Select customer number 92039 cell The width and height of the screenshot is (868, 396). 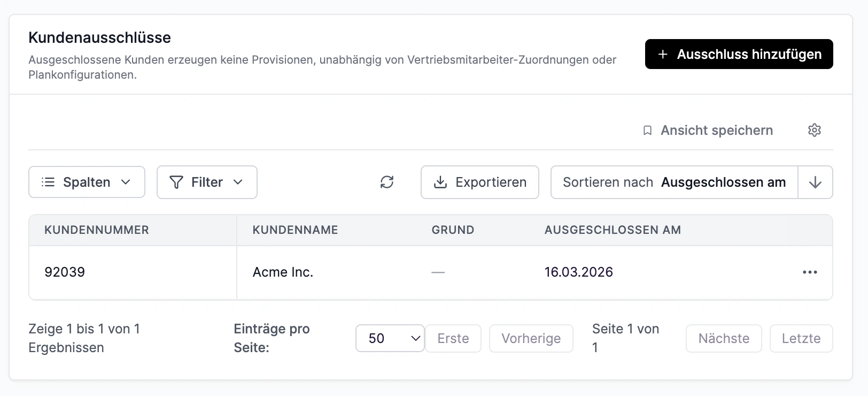click(x=65, y=272)
